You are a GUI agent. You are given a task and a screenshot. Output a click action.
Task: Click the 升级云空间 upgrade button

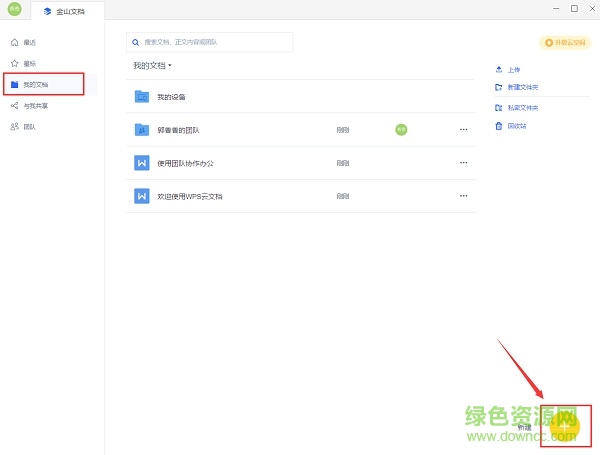(564, 42)
